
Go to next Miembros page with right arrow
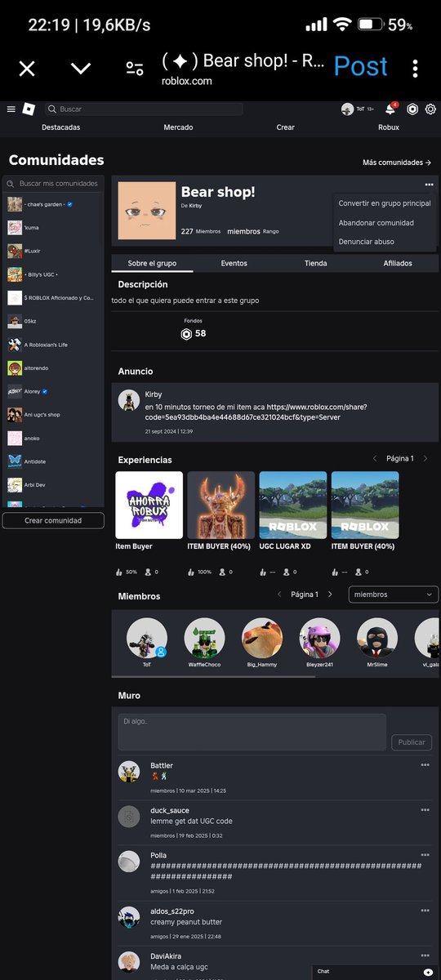330,595
